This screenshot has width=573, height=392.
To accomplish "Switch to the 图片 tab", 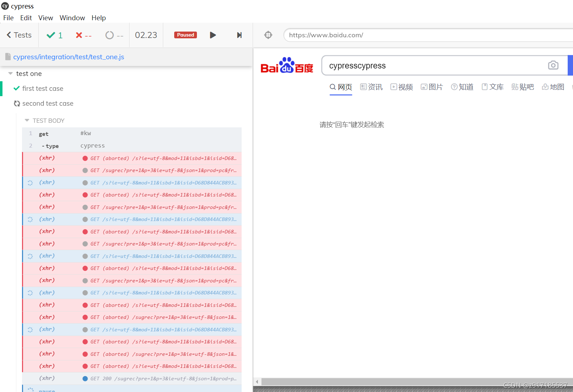I will (432, 87).
